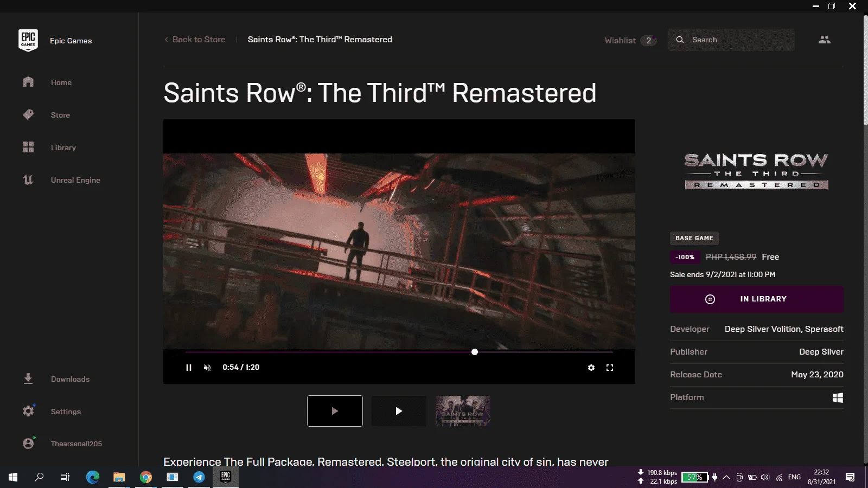Open the Wishlist with 2 items
This screenshot has height=488, width=868.
[x=630, y=41]
